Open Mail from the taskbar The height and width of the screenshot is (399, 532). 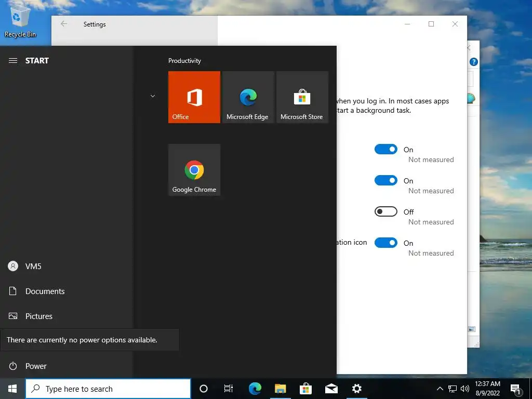[x=331, y=389]
